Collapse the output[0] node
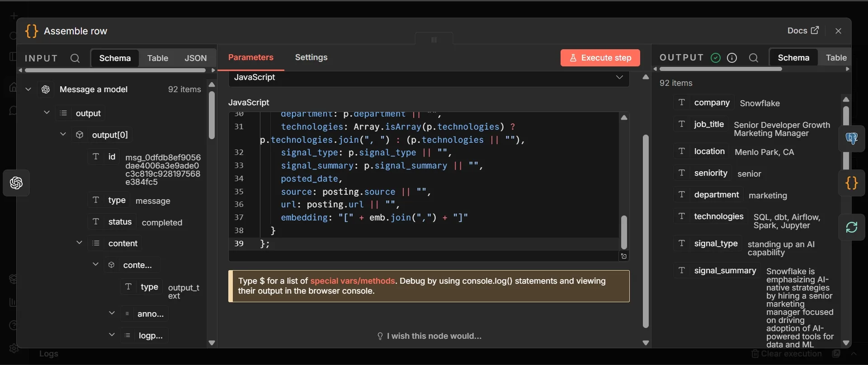Image resolution: width=868 pixels, height=365 pixels. 63,134
